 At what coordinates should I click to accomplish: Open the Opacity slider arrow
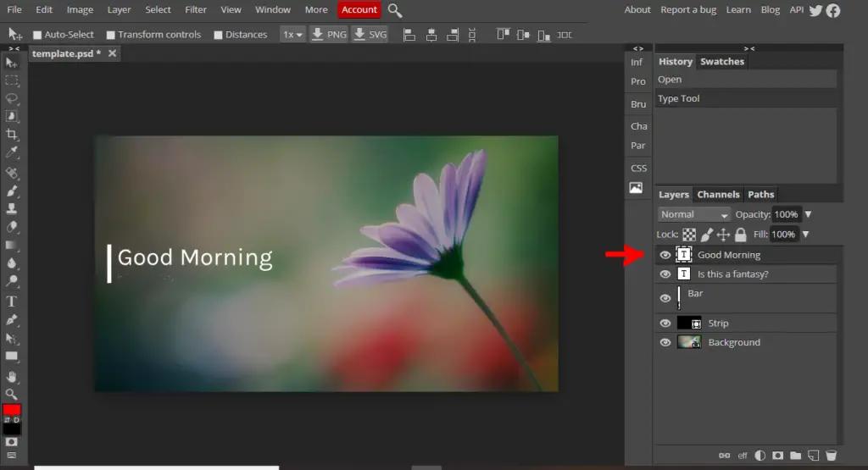808,214
